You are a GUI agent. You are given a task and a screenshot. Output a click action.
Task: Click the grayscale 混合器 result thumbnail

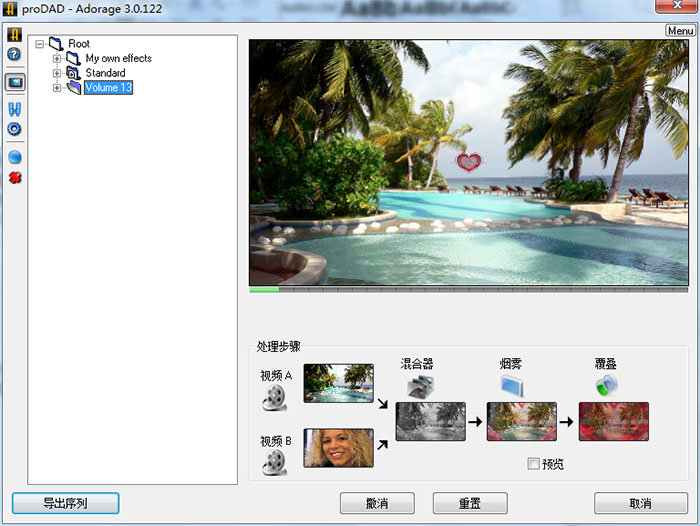pos(430,422)
